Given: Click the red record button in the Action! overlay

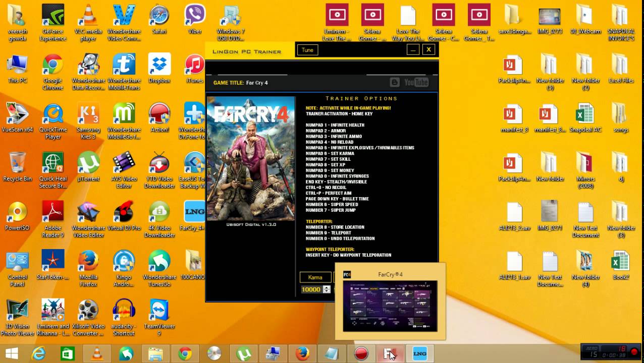Looking at the screenshot, I should [634, 352].
